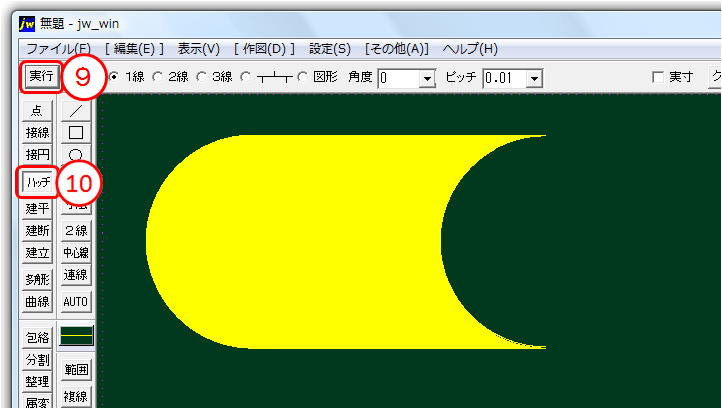Select the 中心線 center line tool
This screenshot has width=722, height=409.
76,253
